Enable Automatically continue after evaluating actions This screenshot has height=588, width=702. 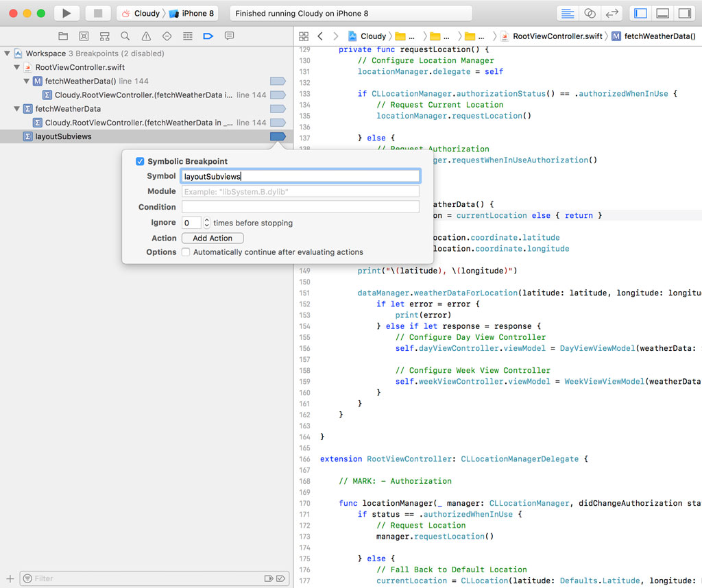(185, 252)
